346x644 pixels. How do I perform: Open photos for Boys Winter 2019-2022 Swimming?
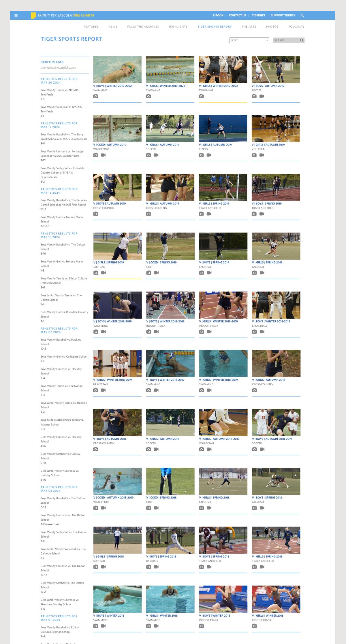pyautogui.click(x=96, y=96)
